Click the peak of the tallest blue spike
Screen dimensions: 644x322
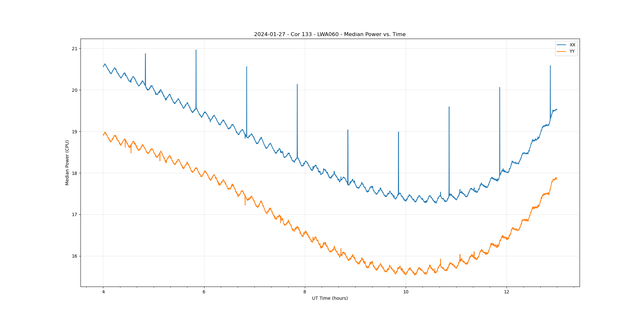coord(196,50)
